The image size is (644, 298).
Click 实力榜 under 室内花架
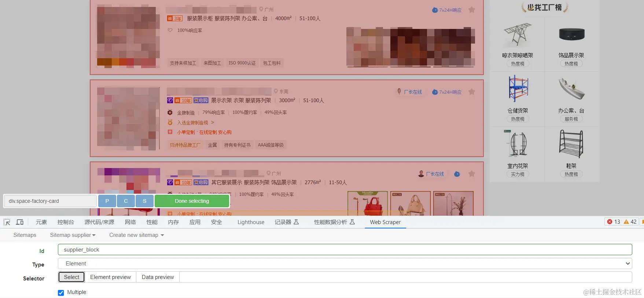[518, 174]
